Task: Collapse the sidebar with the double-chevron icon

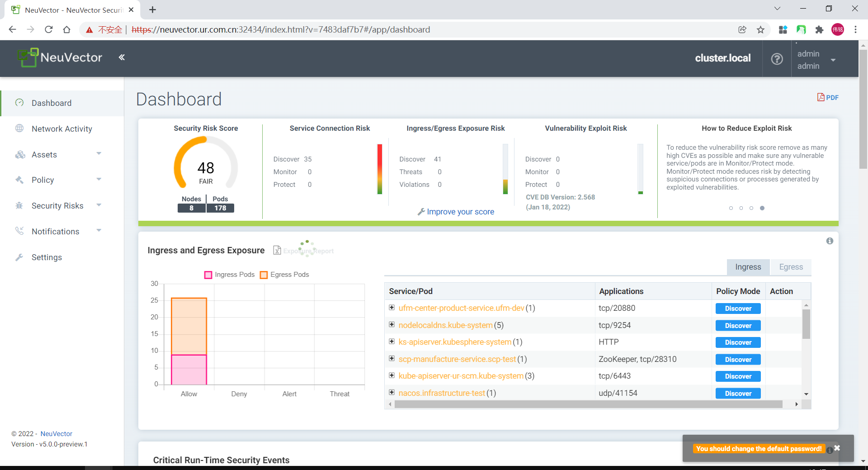Action: coord(122,57)
